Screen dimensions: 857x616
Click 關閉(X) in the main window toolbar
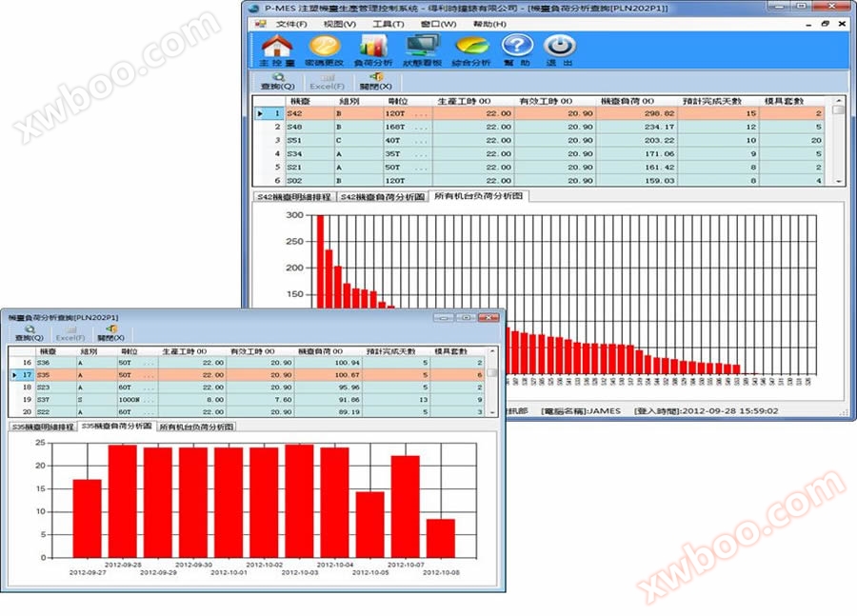378,81
